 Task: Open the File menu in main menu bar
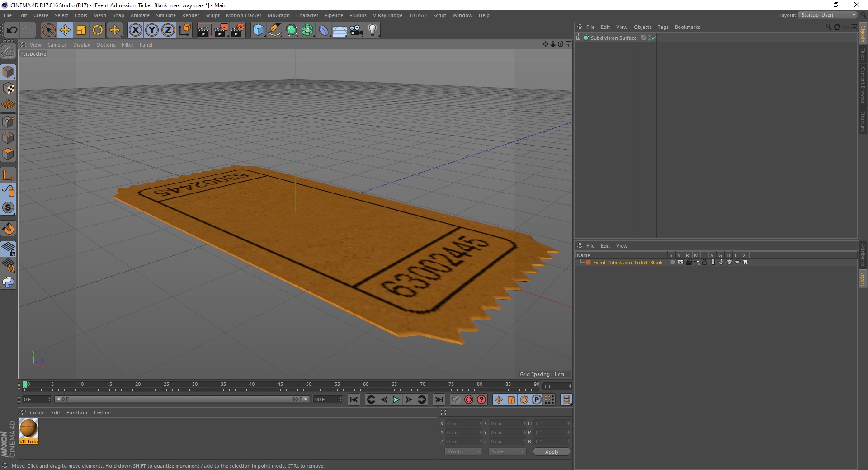tap(8, 15)
